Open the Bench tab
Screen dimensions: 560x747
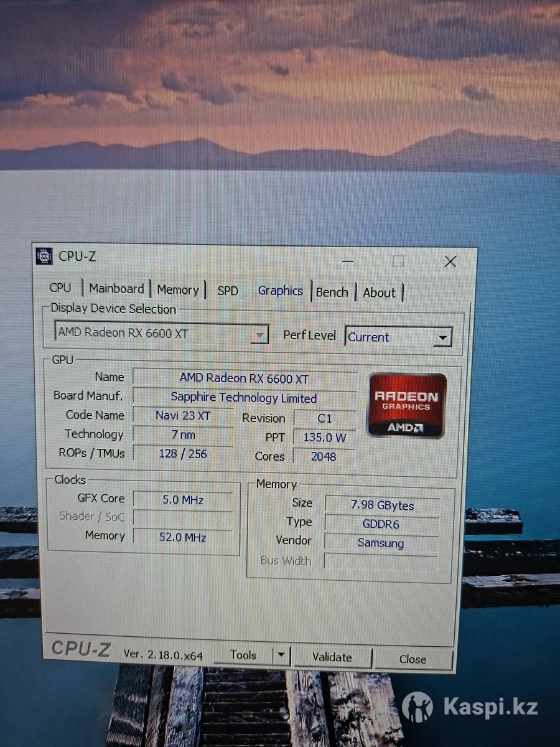(332, 292)
